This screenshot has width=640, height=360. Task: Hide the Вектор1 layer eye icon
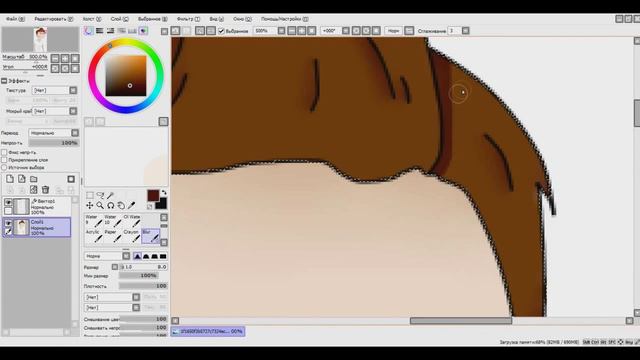(8, 202)
